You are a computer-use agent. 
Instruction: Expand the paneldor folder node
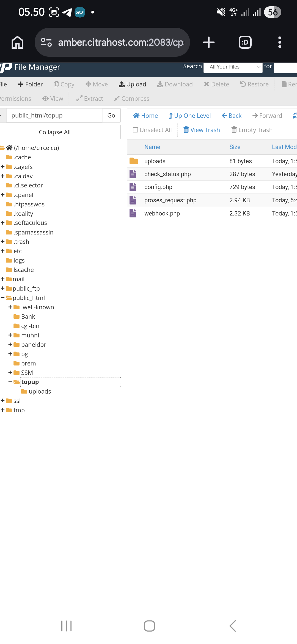[10, 345]
